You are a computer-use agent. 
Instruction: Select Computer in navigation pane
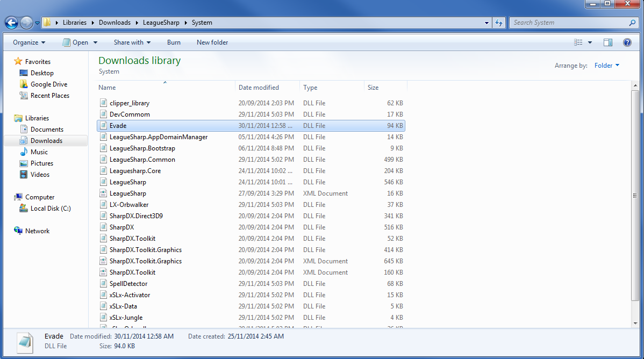click(x=39, y=197)
